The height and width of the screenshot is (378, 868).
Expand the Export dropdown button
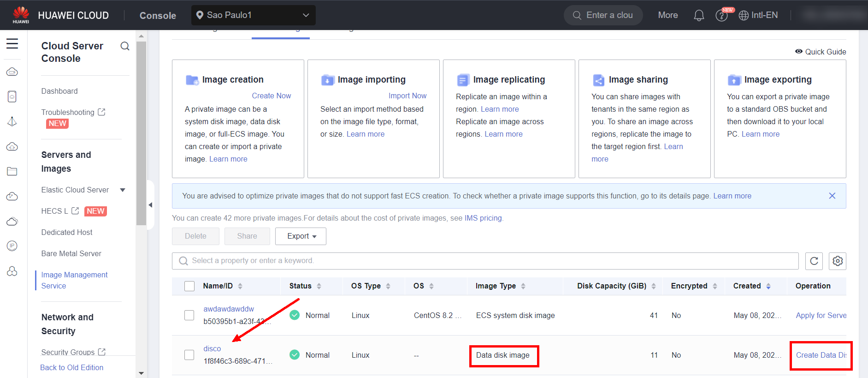(301, 236)
